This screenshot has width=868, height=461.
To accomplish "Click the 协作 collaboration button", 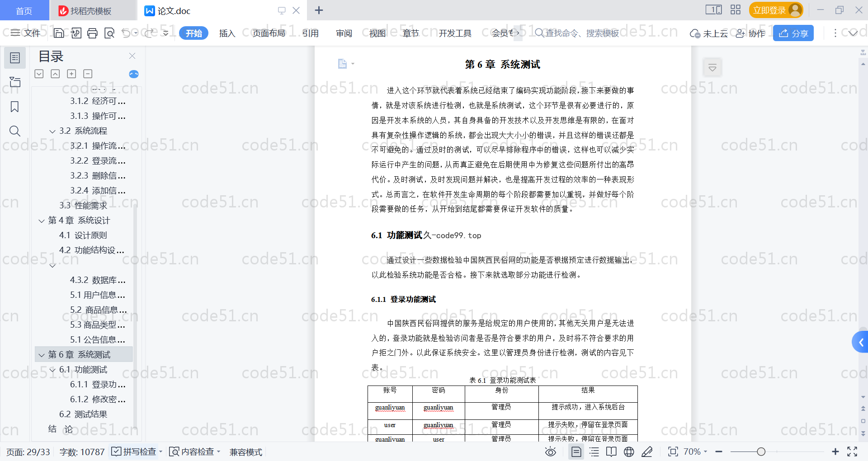I will 750,33.
